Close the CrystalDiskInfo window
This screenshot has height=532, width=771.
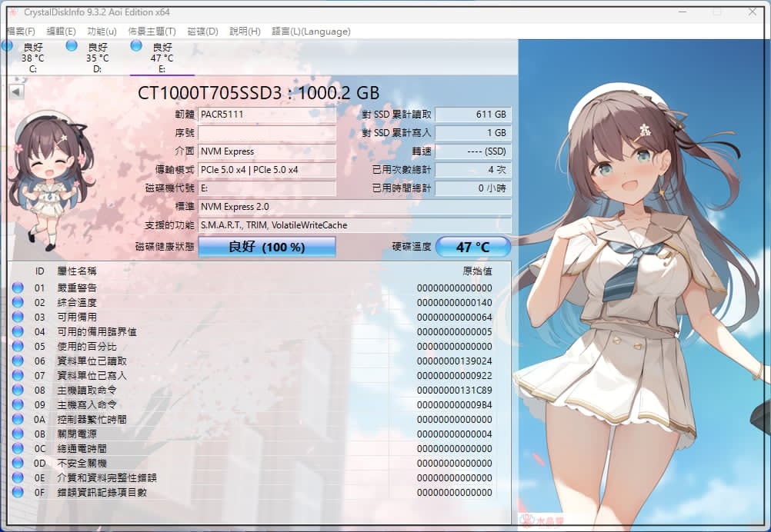[753, 12]
